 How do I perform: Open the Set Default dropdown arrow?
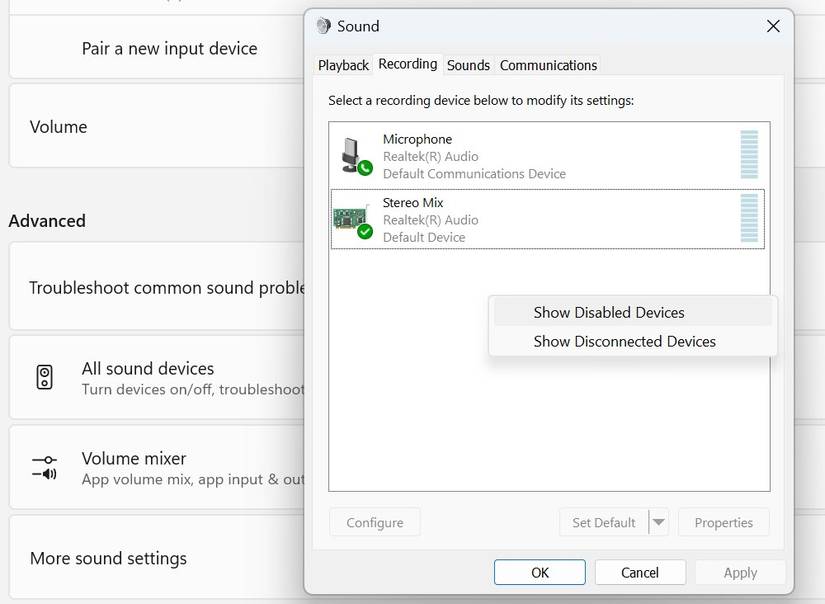click(x=661, y=522)
